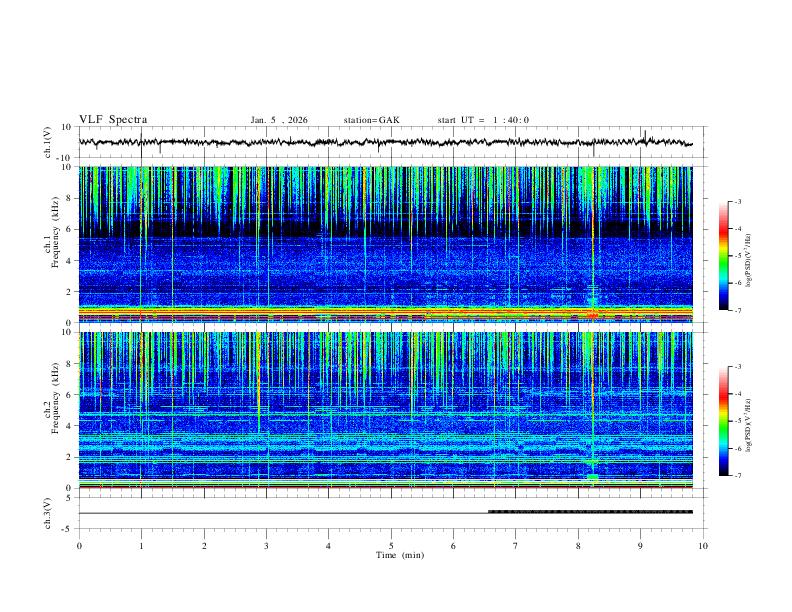The height and width of the screenshot is (612, 792).
Task: Click the ch.2 color bar "log(PSD)" label
Action: click(x=748, y=425)
